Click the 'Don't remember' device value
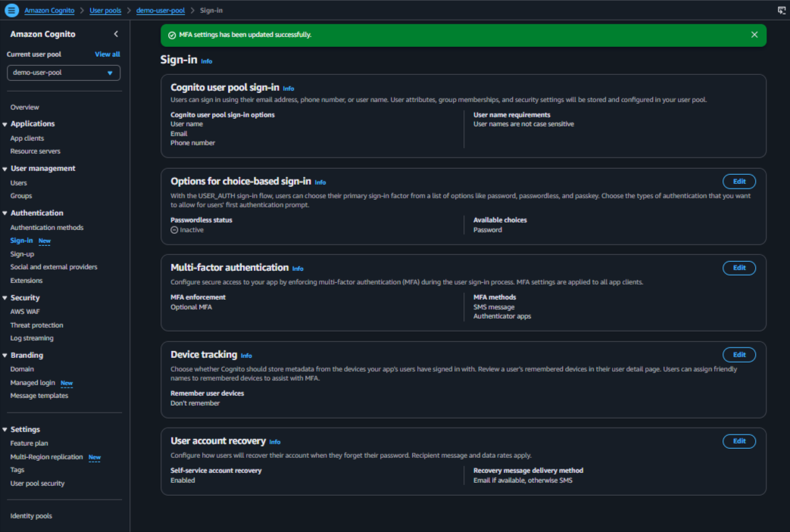 click(x=195, y=403)
